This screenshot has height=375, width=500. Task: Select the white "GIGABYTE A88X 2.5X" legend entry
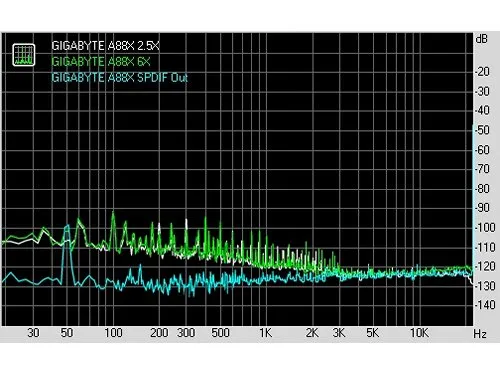[106, 46]
